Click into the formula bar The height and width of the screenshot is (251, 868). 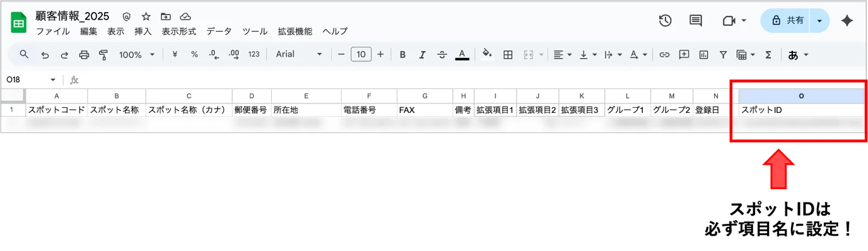473,80
